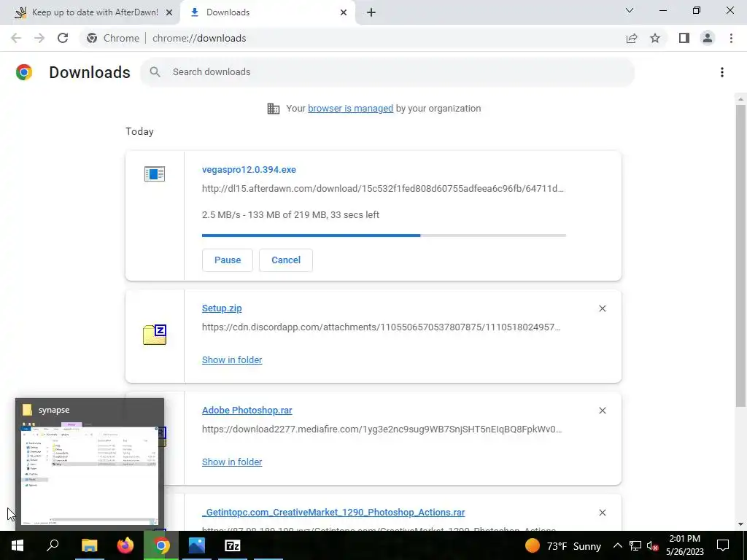Close the AfterDawn tab
Viewport: 747px width, 560px height.
pos(169,12)
